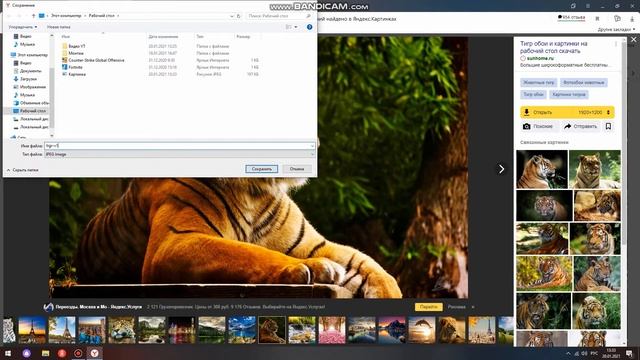640x360 pixels.
Task: Collapse folders with Скрыть папки toggle
Action: pyautogui.click(x=23, y=170)
